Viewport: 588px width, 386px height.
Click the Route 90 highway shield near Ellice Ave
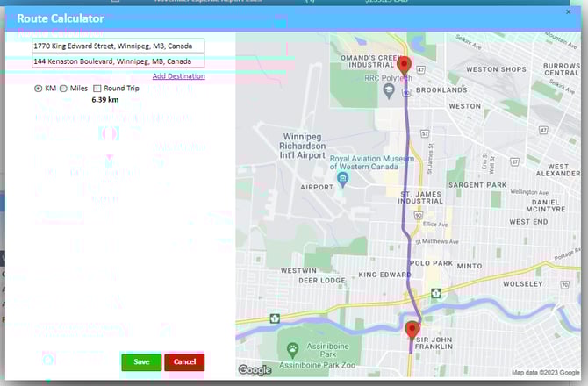pos(419,216)
